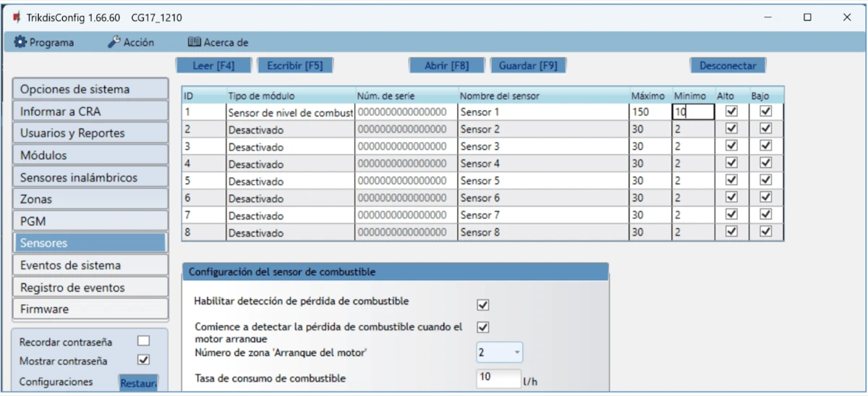
Task: Open module type cell for sensor 2
Action: [289, 130]
